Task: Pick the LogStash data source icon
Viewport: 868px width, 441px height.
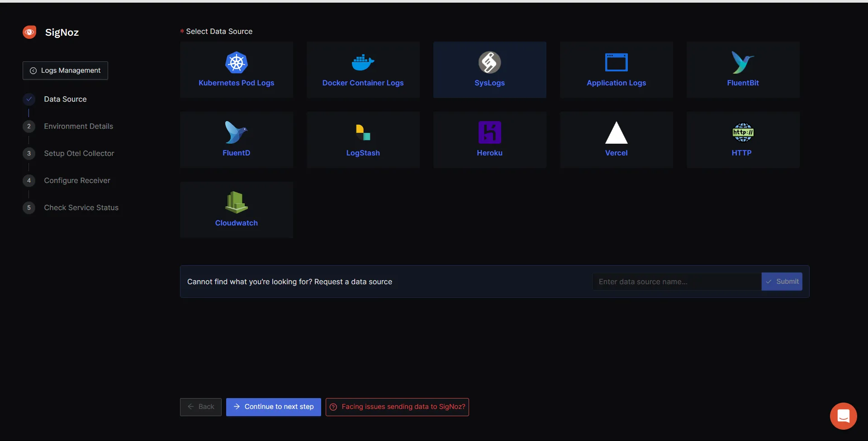Action: (x=363, y=133)
